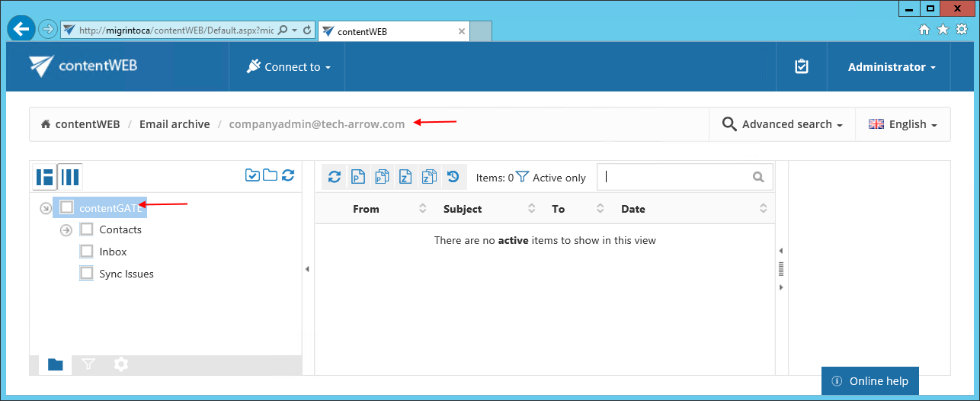
Task: Click the search magnifier in the item search box
Action: point(758,177)
